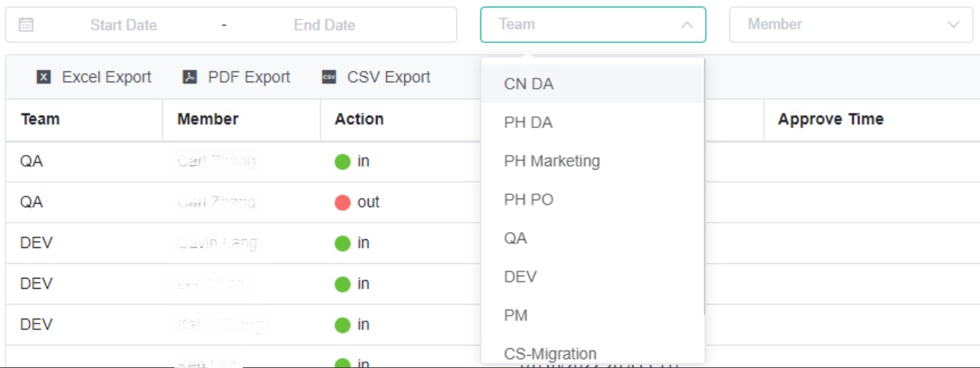The image size is (980, 368).
Task: Pick PH Marketing from dropdown list
Action: (x=552, y=161)
